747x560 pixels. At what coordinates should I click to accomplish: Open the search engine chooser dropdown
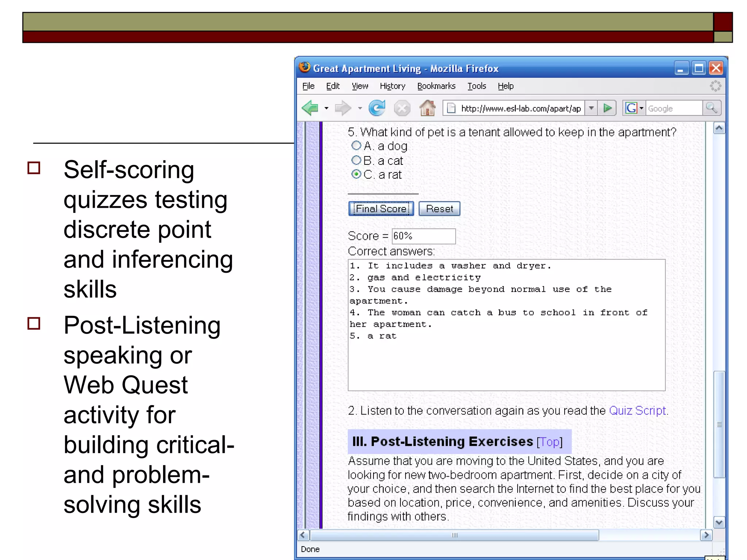pos(641,108)
